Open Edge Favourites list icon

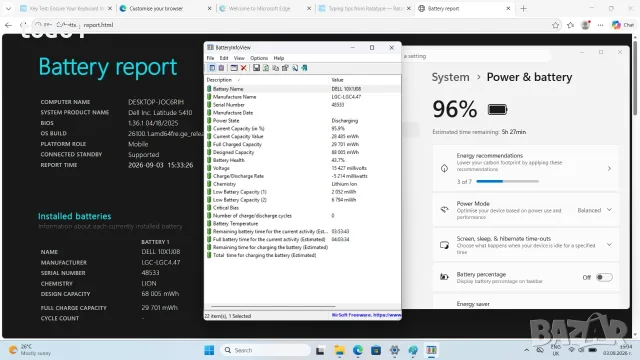click(571, 25)
